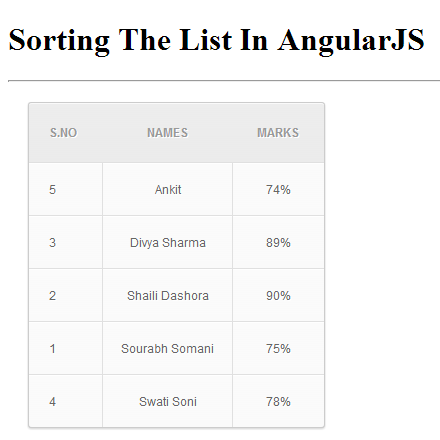440x440 pixels.
Task: Click the 90% marks cell
Action: pyautogui.click(x=278, y=295)
